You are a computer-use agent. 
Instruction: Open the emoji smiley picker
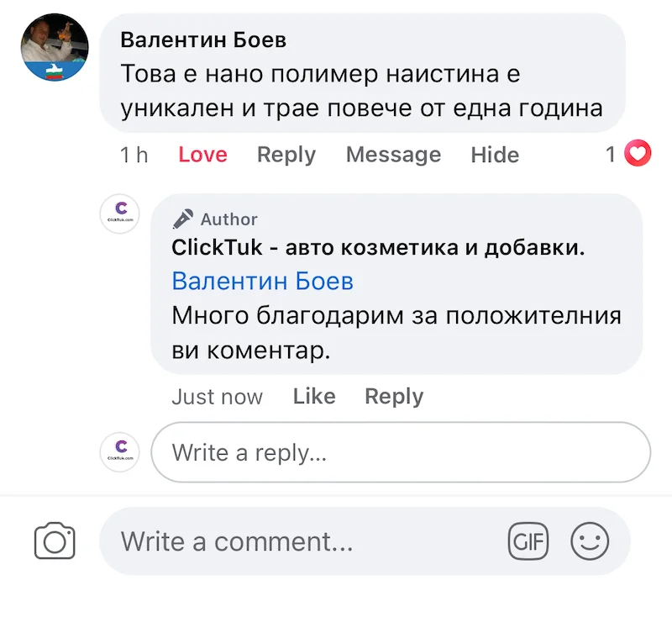tap(590, 541)
